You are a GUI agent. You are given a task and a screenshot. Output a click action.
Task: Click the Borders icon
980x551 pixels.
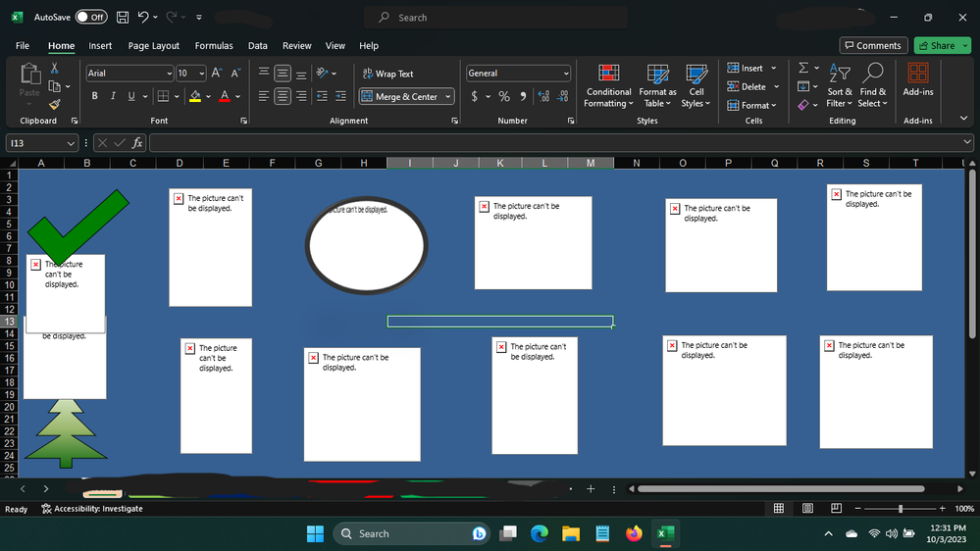pyautogui.click(x=163, y=96)
